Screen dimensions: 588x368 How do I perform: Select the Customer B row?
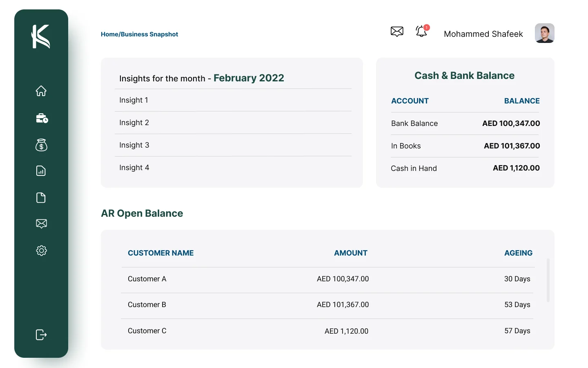tap(327, 305)
